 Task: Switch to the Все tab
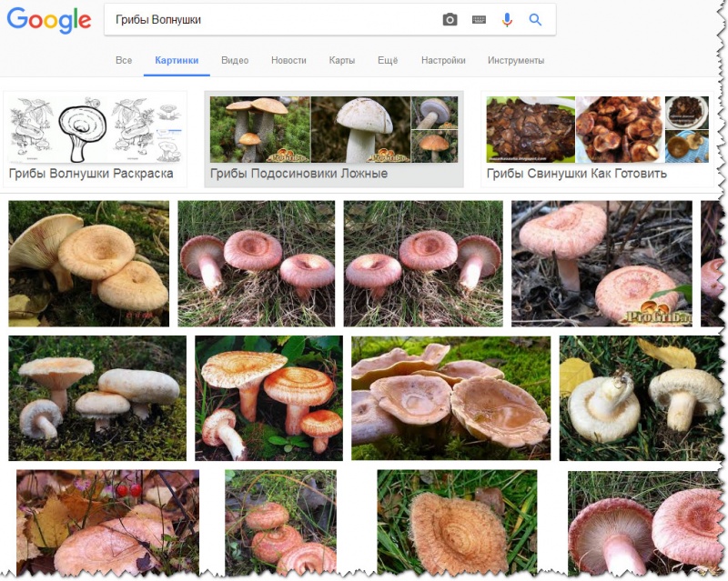pyautogui.click(x=124, y=60)
